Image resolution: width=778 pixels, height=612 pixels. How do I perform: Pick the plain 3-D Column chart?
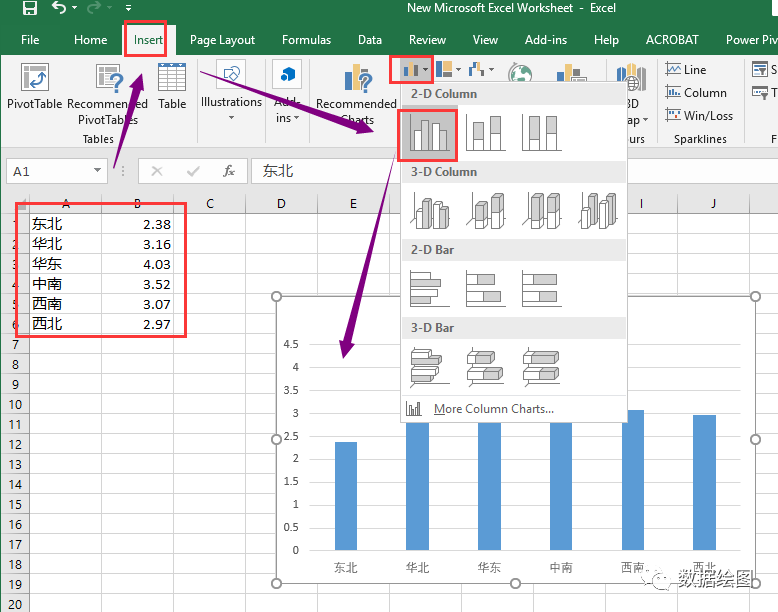(x=598, y=211)
